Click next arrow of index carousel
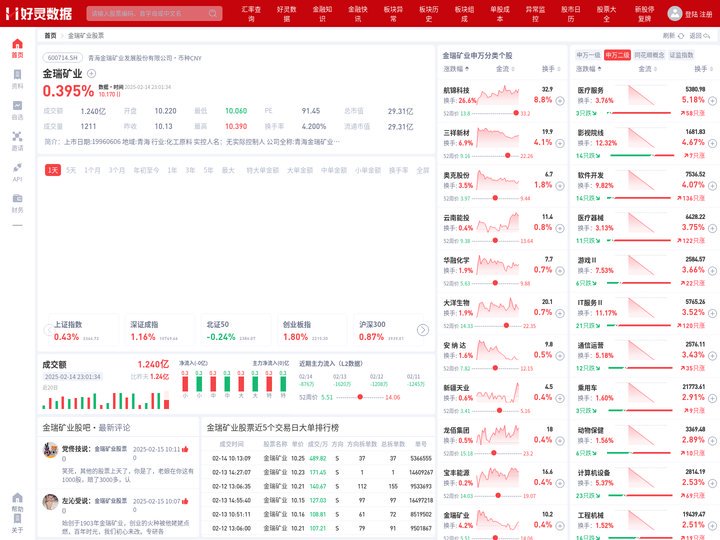 [x=423, y=330]
